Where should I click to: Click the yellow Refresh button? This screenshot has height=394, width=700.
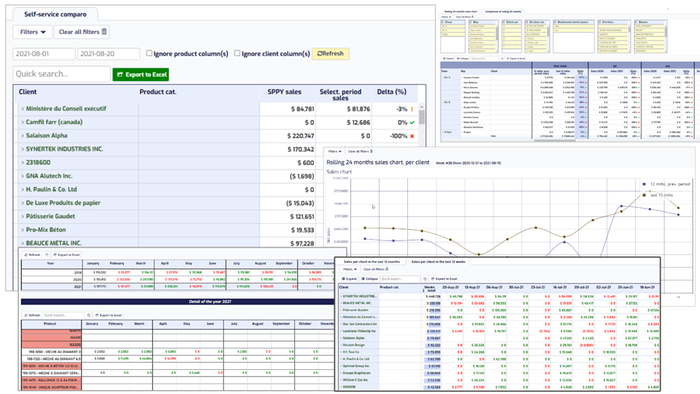[330, 54]
